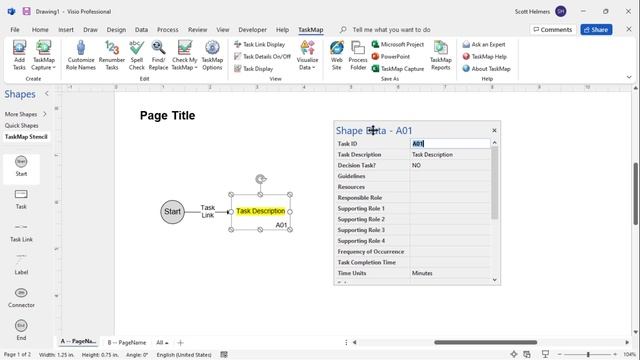This screenshot has height=360, width=640.
Task: Click Renumber Tasks icon
Action: click(x=111, y=55)
